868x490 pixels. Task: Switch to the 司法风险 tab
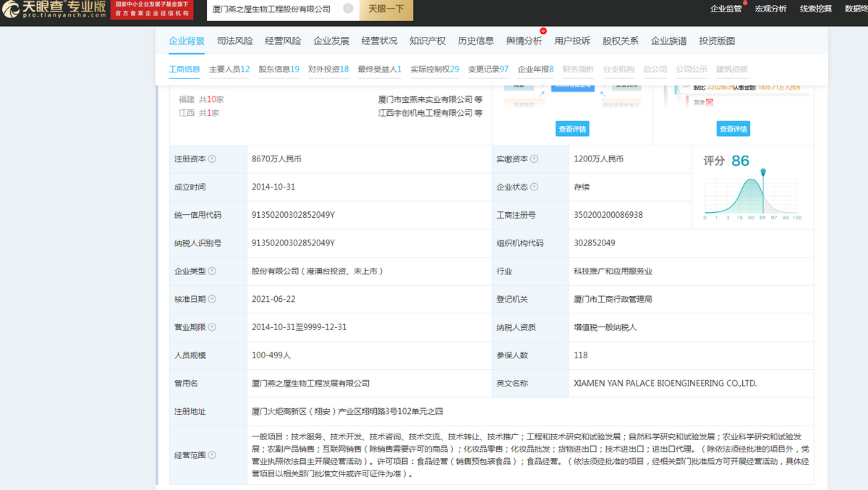(x=235, y=41)
